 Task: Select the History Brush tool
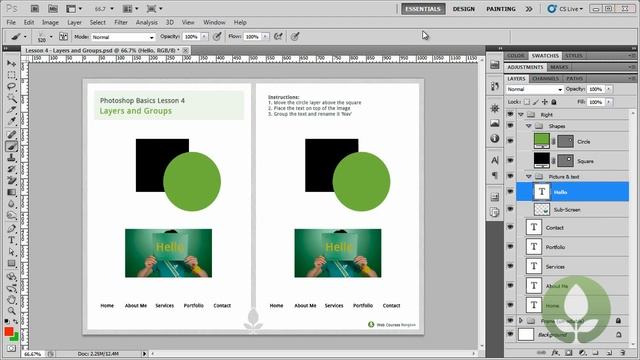(x=11, y=169)
